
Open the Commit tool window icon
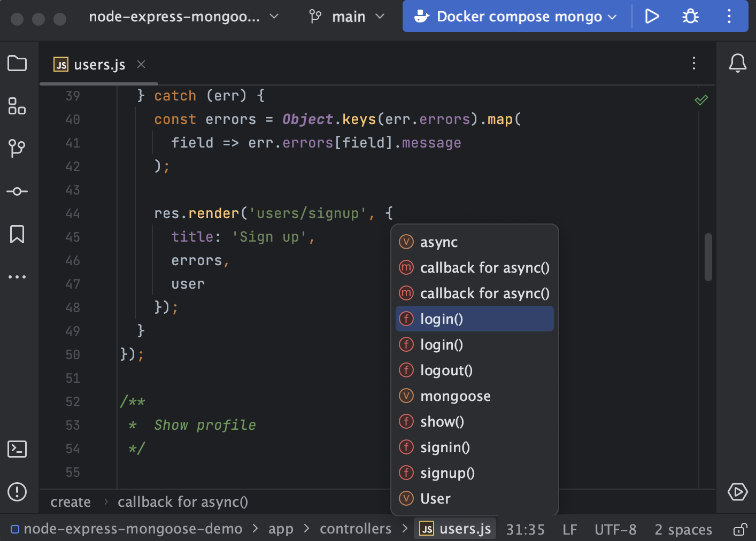(x=17, y=191)
